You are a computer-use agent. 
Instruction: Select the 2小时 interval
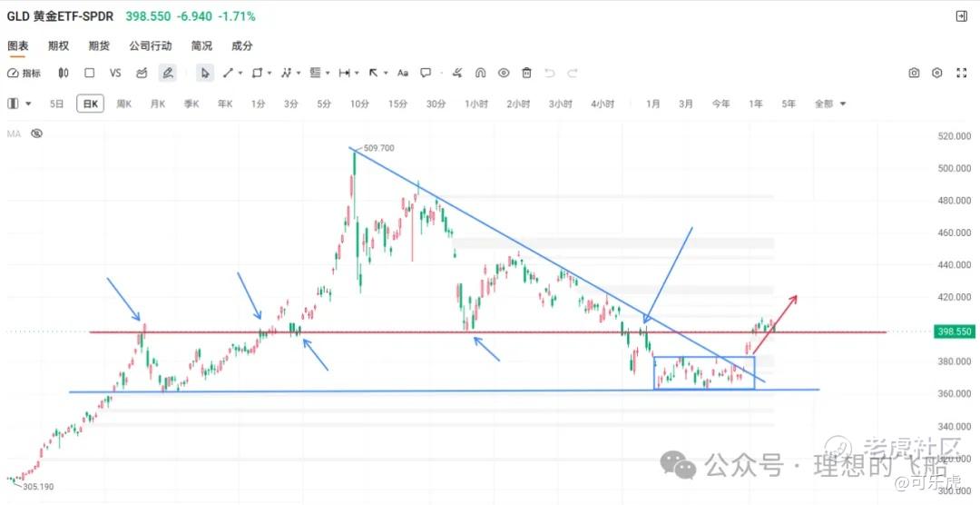point(518,104)
